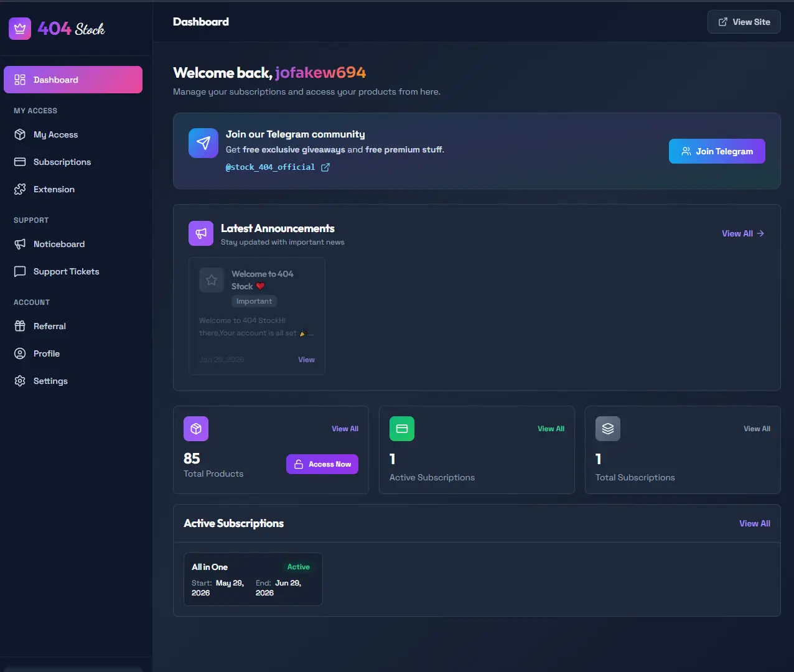
Task: Click the Settings gear icon
Action: click(x=20, y=381)
